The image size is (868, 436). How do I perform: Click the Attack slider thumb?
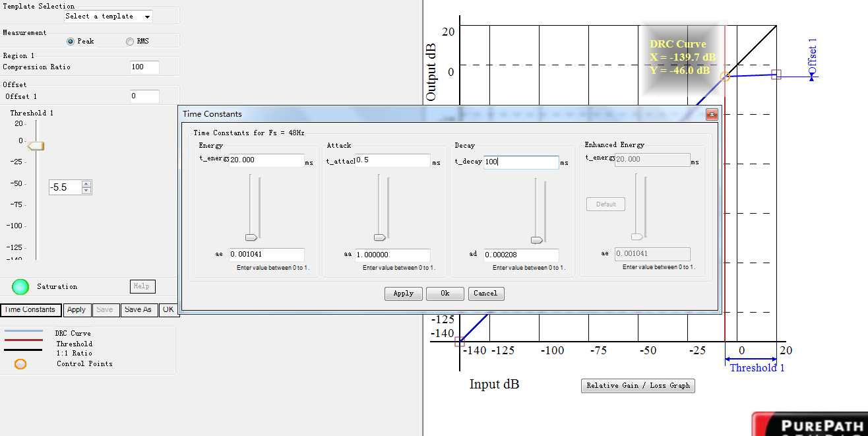pos(380,237)
